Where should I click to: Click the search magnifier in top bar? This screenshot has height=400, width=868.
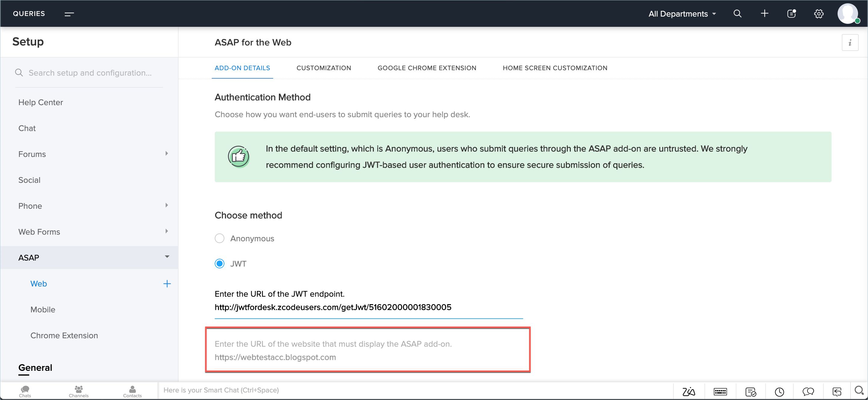737,14
